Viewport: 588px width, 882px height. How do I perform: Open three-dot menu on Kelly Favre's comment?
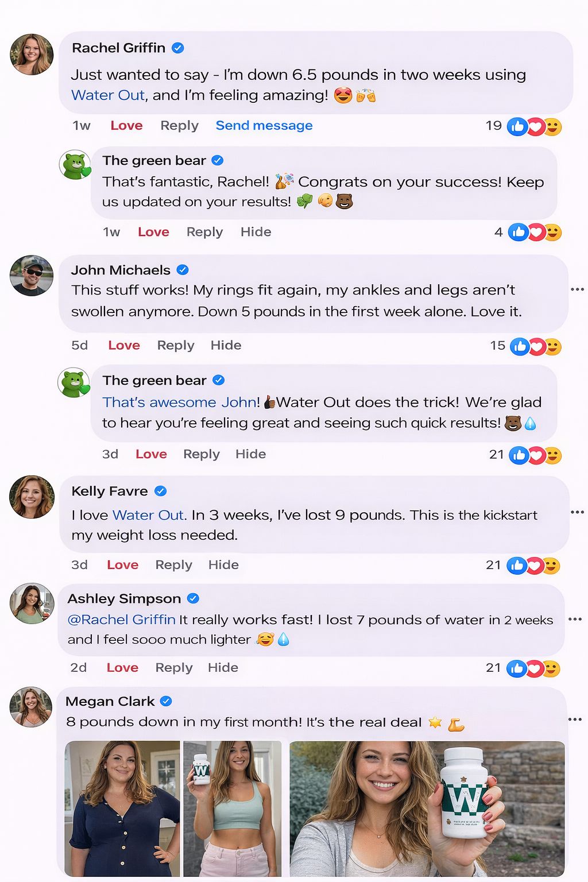click(x=577, y=512)
